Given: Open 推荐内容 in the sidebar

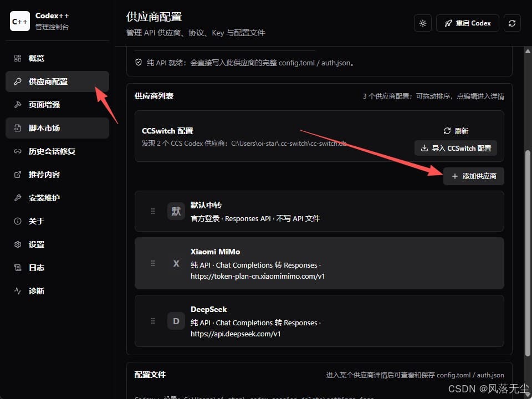Looking at the screenshot, I should (x=57, y=175).
